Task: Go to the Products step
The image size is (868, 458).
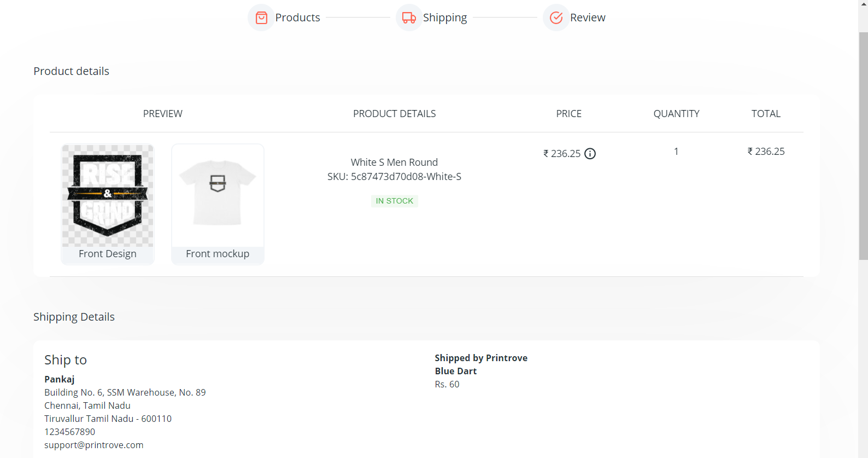Action: coord(297,18)
